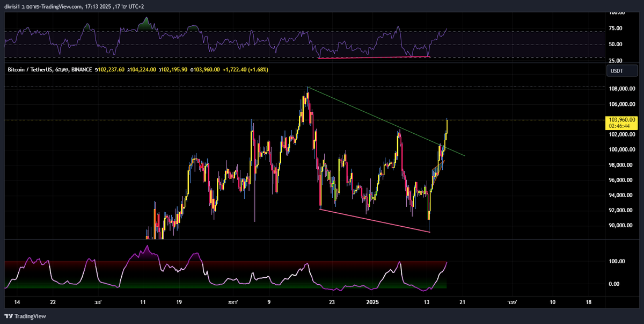Click the 106,000.00 price axis label
Viewport: 644px width, 324px height.
[622, 104]
